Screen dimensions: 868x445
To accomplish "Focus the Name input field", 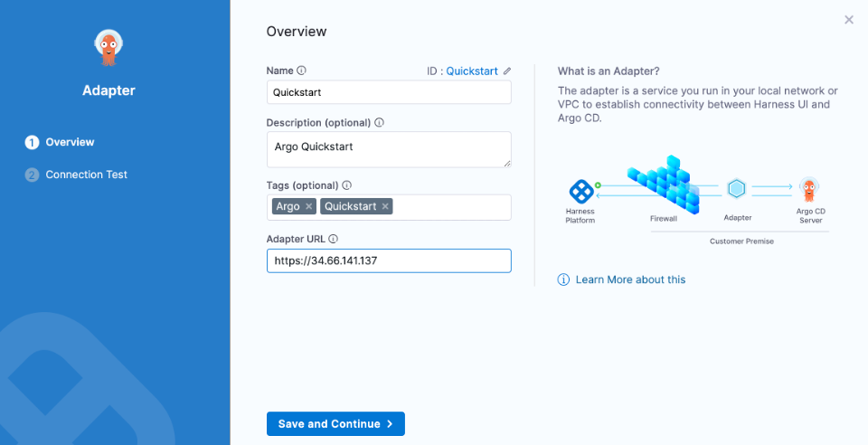I will (389, 92).
